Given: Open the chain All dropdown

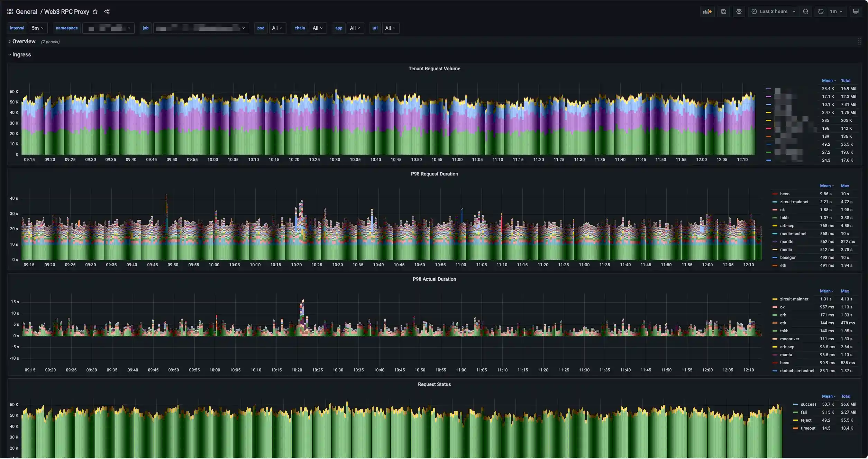Looking at the screenshot, I should click(x=318, y=28).
